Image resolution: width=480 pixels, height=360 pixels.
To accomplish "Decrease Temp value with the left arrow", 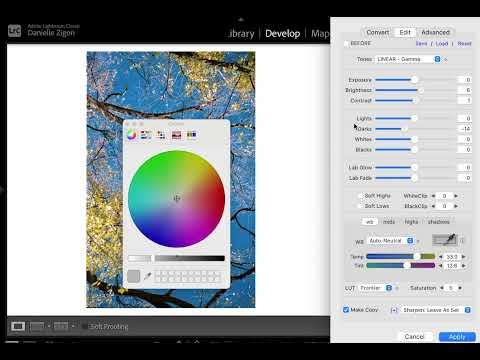I will point(440,257).
